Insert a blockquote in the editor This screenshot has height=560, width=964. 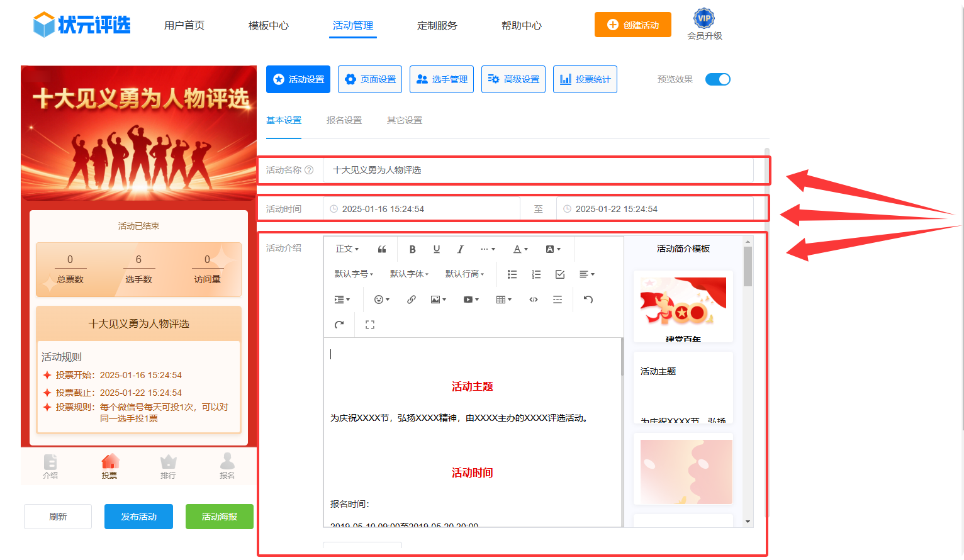coord(382,249)
